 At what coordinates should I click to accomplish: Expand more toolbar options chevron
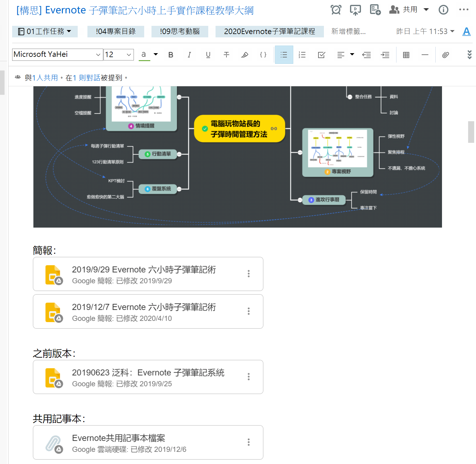pos(469,55)
